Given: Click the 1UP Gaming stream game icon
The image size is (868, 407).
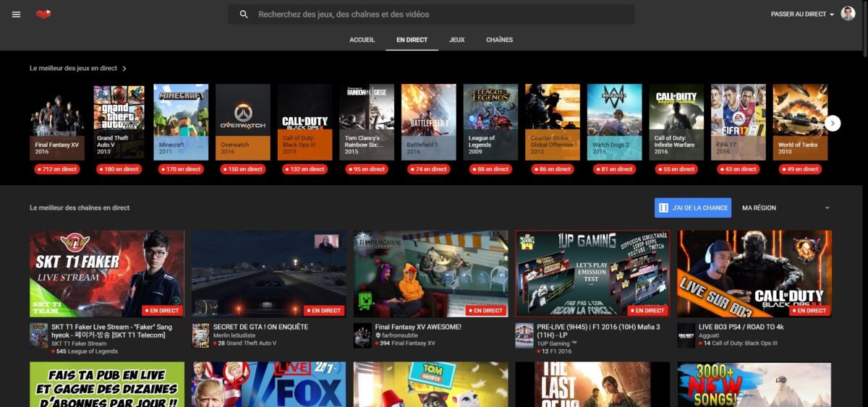Looking at the screenshot, I should (x=524, y=336).
